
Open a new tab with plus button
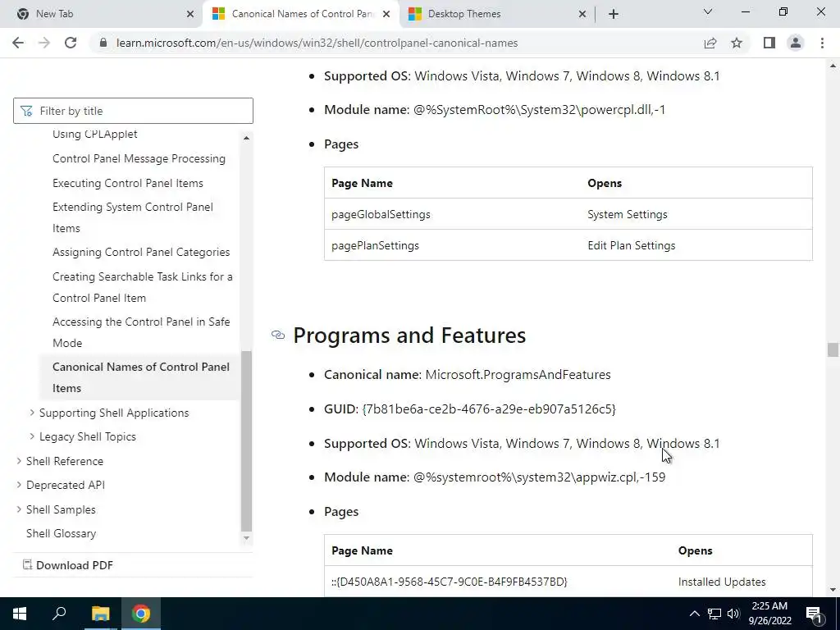pyautogui.click(x=614, y=14)
